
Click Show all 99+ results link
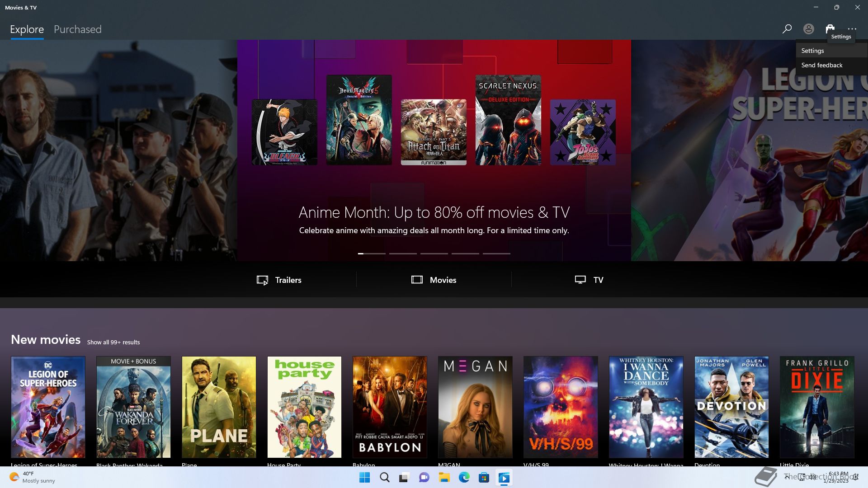tap(113, 342)
